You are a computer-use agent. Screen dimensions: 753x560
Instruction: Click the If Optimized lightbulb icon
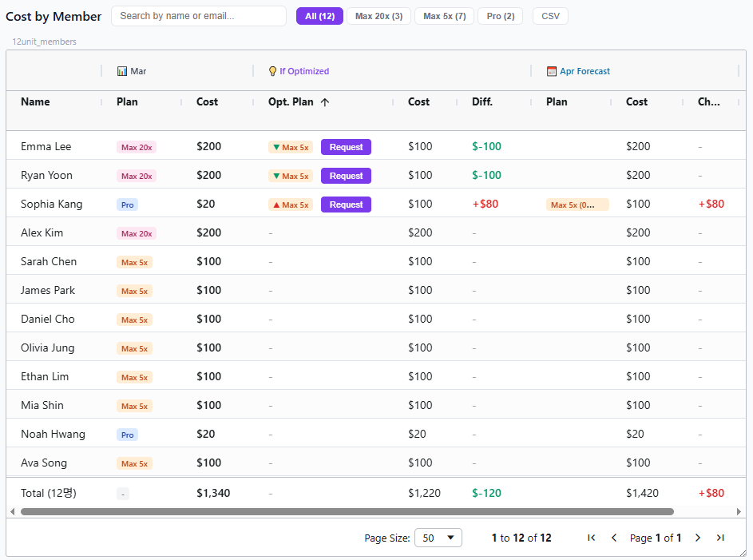pos(272,71)
